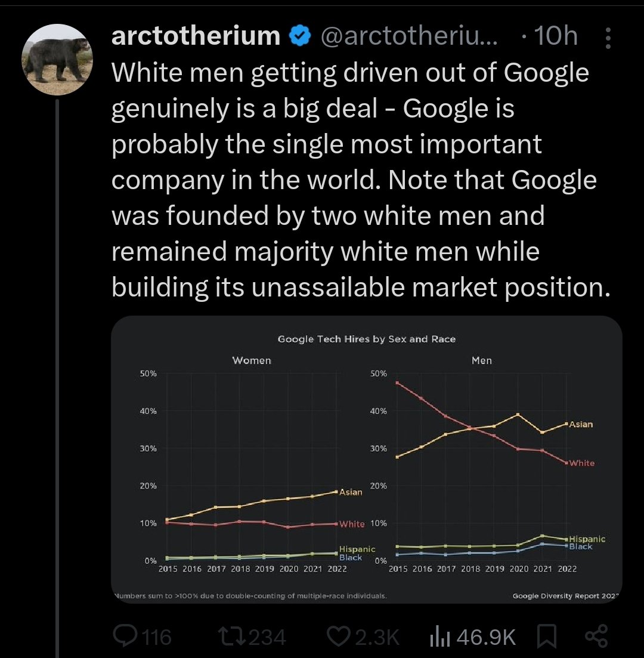Viewport: 644px width, 658px height.
Task: Open the Google Tech Hires chart image
Action: (x=366, y=459)
